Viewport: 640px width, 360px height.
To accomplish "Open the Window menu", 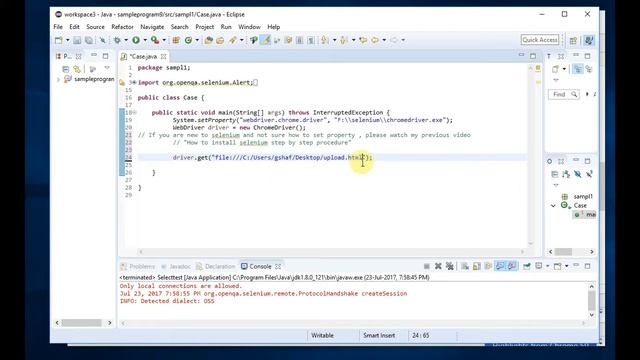I will tap(249, 27).
